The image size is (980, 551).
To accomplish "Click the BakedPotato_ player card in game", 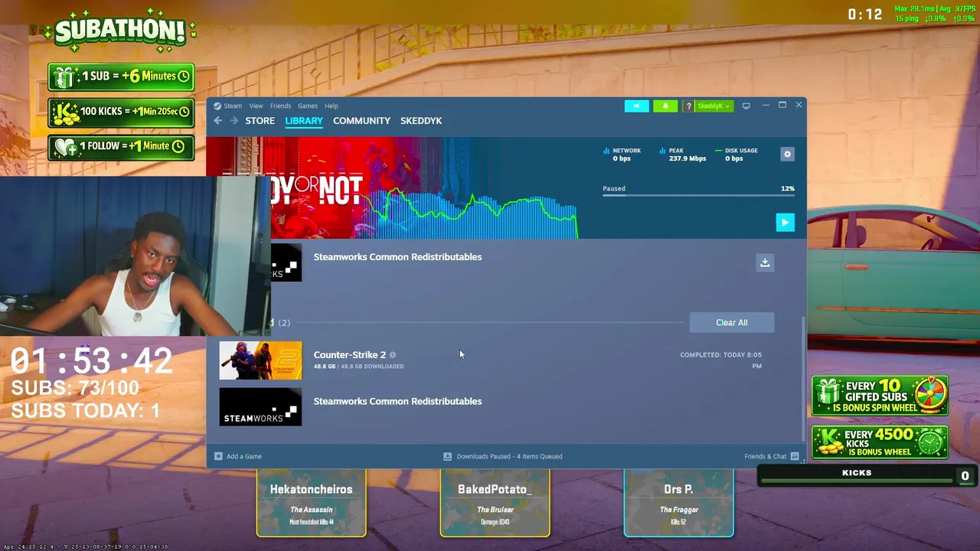I will coord(495,503).
